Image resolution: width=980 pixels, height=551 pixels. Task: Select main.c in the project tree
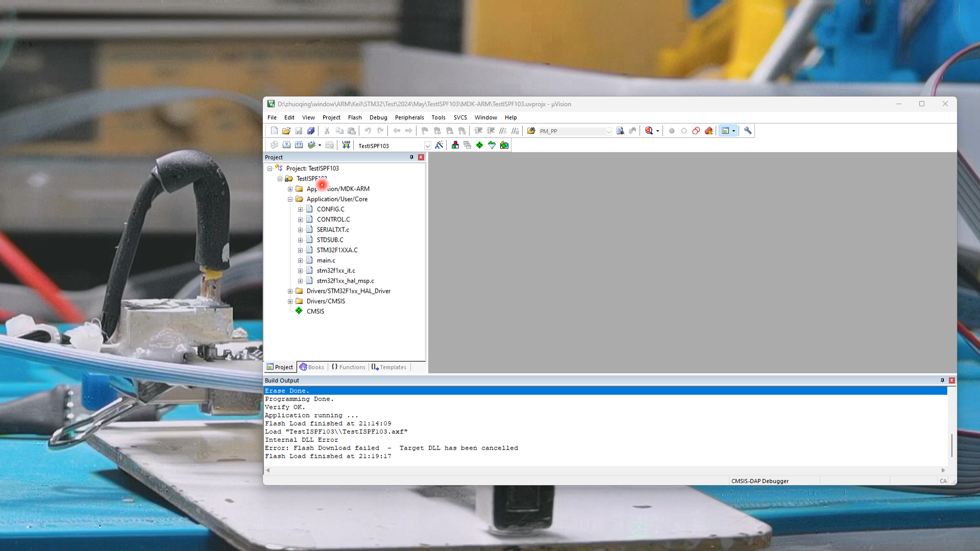click(x=326, y=261)
